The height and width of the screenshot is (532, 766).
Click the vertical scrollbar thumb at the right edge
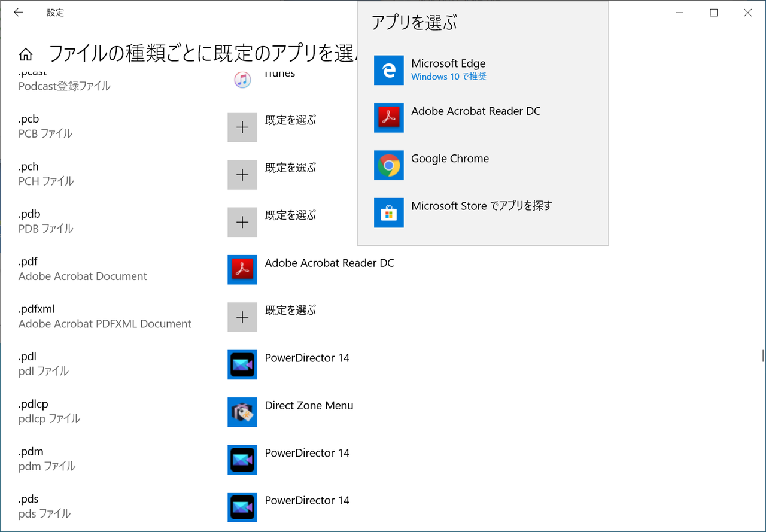763,355
